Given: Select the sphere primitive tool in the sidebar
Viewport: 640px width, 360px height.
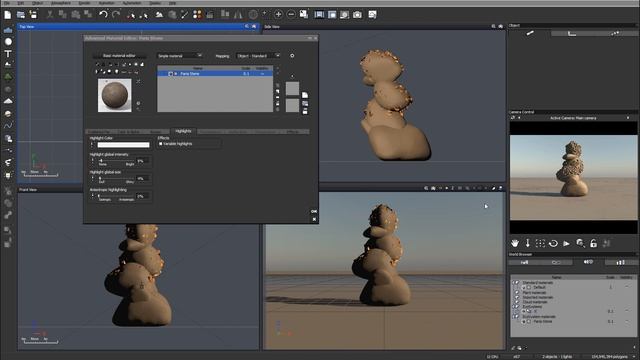Looking at the screenshot, I should click(x=8, y=42).
